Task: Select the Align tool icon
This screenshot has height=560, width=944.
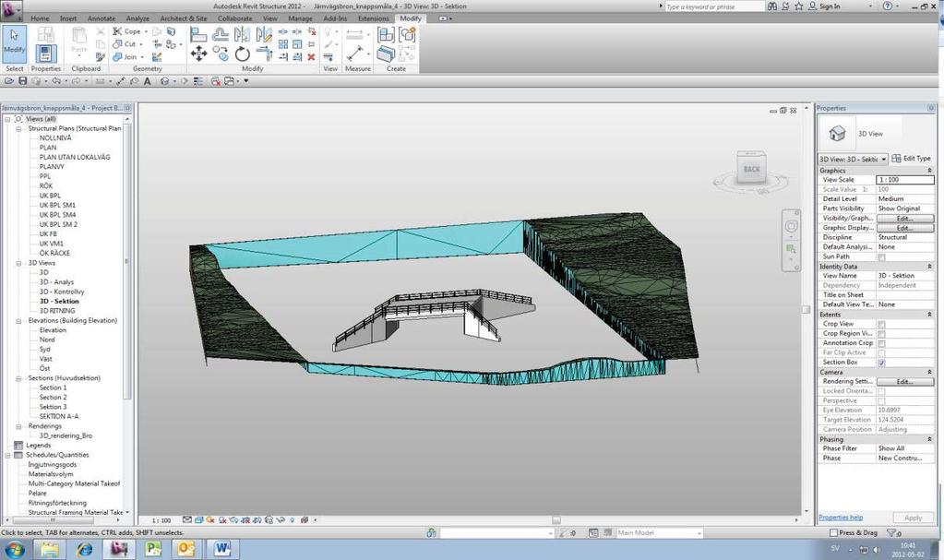Action: point(198,35)
